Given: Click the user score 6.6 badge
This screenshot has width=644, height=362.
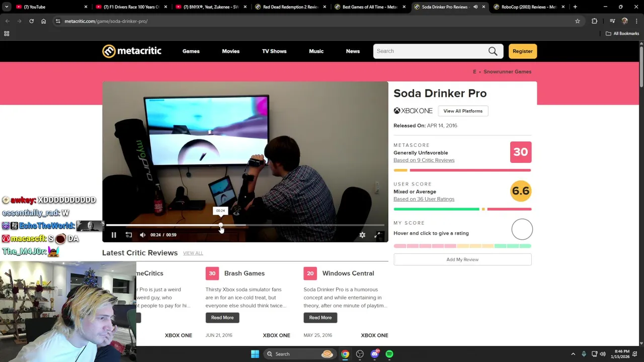Looking at the screenshot, I should [521, 191].
